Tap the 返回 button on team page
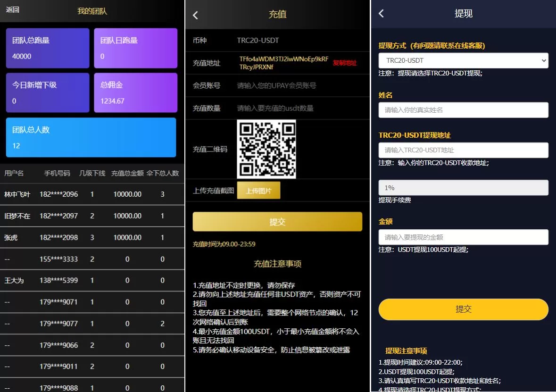Viewport: 556px width, 392px height. 13,9
